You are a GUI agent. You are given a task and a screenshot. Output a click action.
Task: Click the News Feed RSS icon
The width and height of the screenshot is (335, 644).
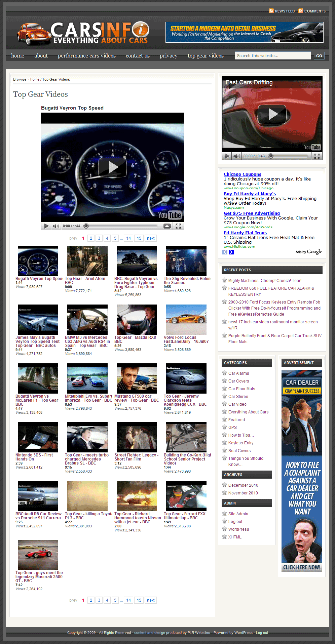point(271,11)
